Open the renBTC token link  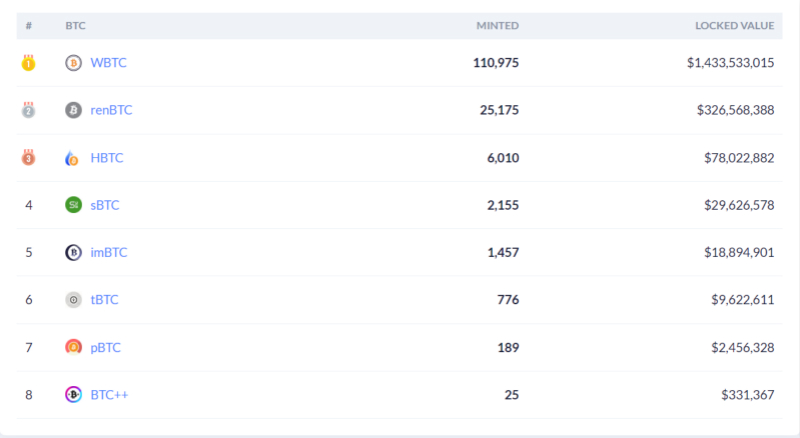[x=111, y=110]
